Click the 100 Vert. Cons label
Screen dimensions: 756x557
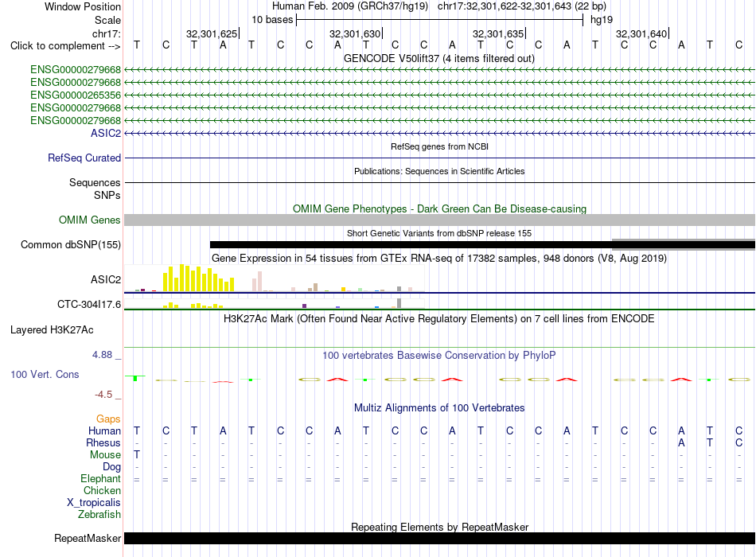pos(45,374)
